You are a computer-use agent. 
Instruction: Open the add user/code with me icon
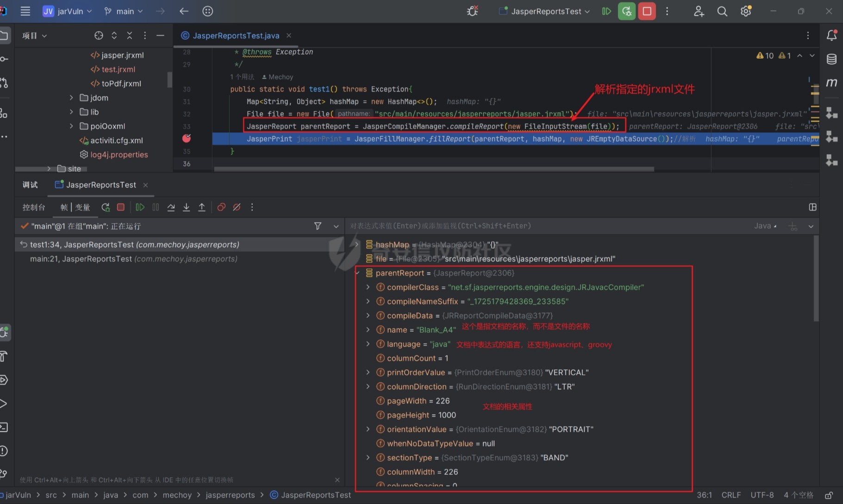coord(699,11)
